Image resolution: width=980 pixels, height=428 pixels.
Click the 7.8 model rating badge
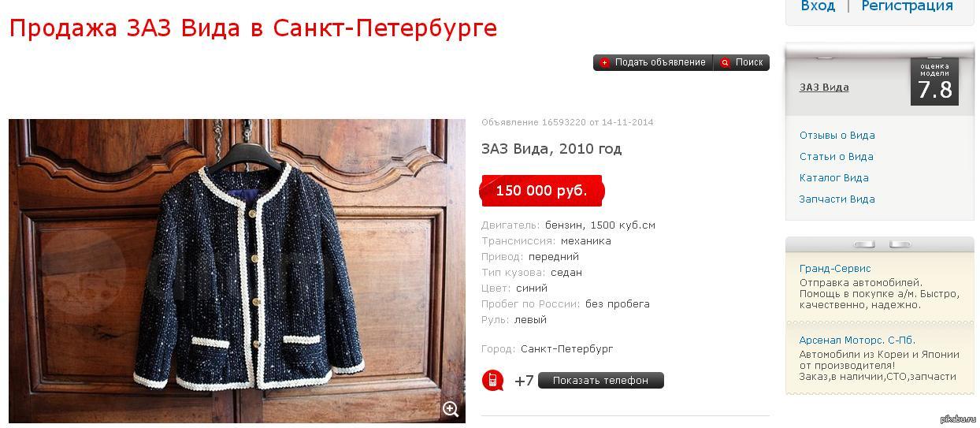934,81
